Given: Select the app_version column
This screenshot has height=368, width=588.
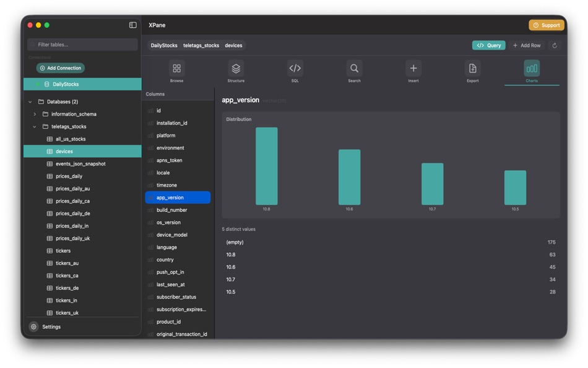Looking at the screenshot, I should (x=178, y=197).
